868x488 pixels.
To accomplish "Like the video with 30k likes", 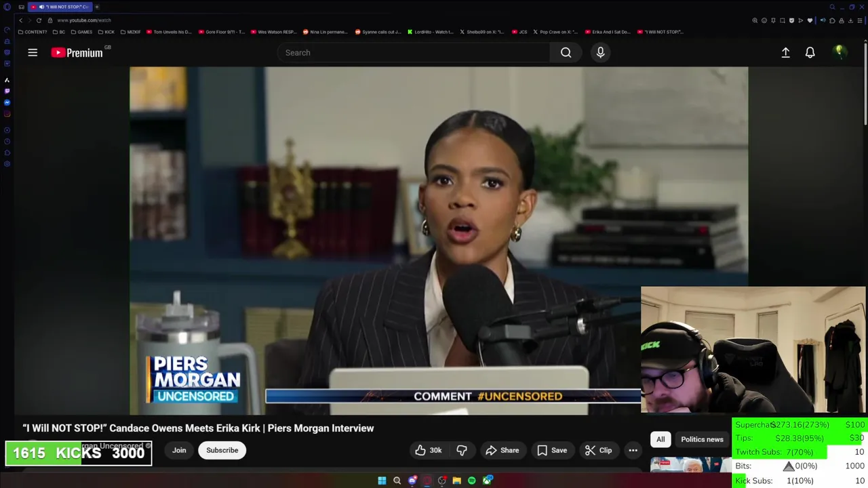I will click(429, 450).
